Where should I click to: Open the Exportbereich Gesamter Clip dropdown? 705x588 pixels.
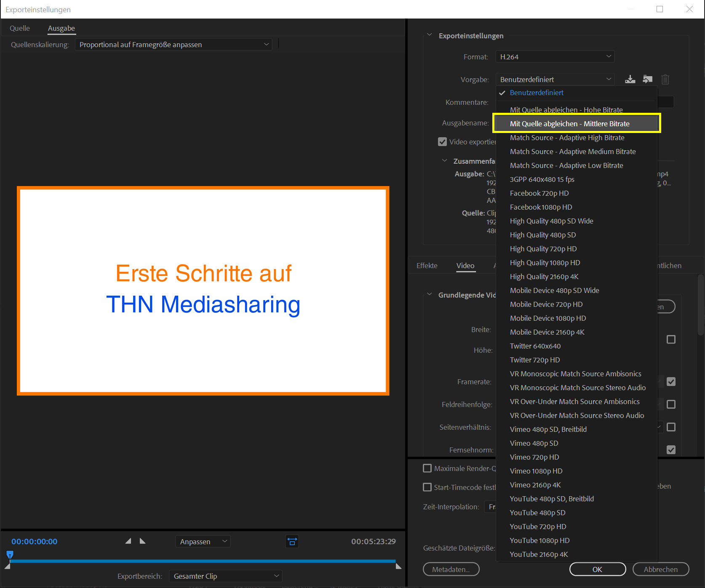click(x=226, y=576)
